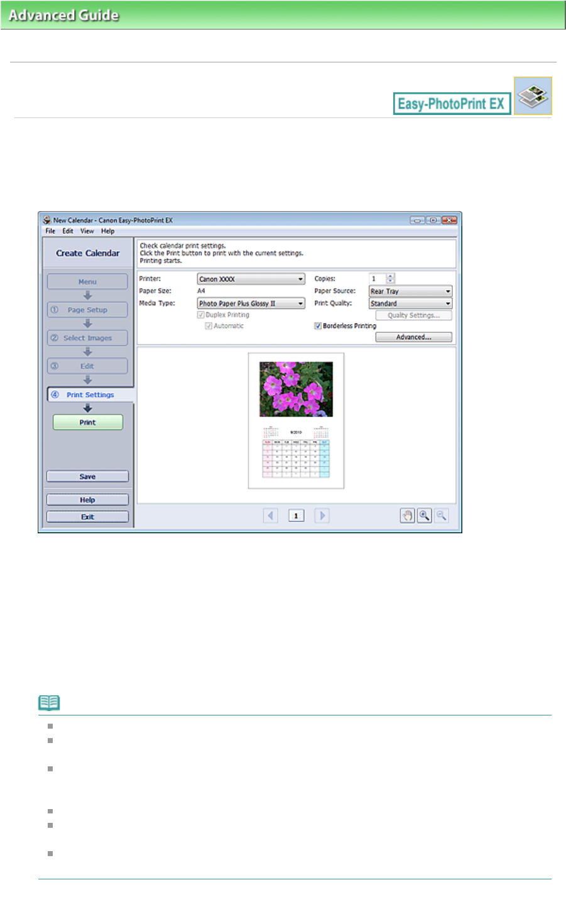Open the Paper Source dropdown
566x924 pixels.
pyautogui.click(x=410, y=291)
